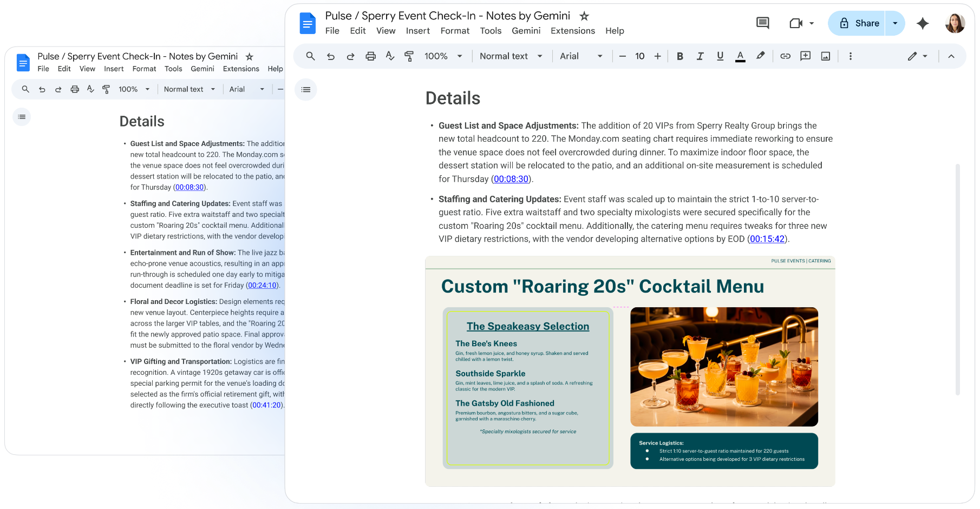The height and width of the screenshot is (509, 980).
Task: Follow timestamp link 00:41:20 in background window
Action: (x=267, y=405)
